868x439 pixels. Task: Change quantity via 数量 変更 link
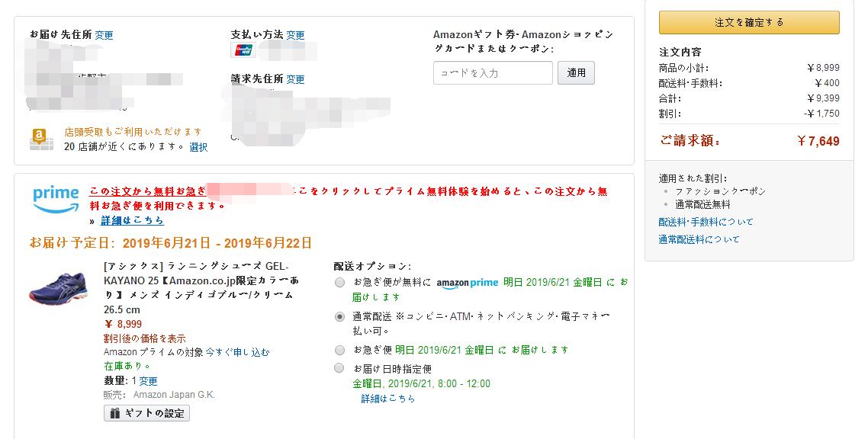149,381
